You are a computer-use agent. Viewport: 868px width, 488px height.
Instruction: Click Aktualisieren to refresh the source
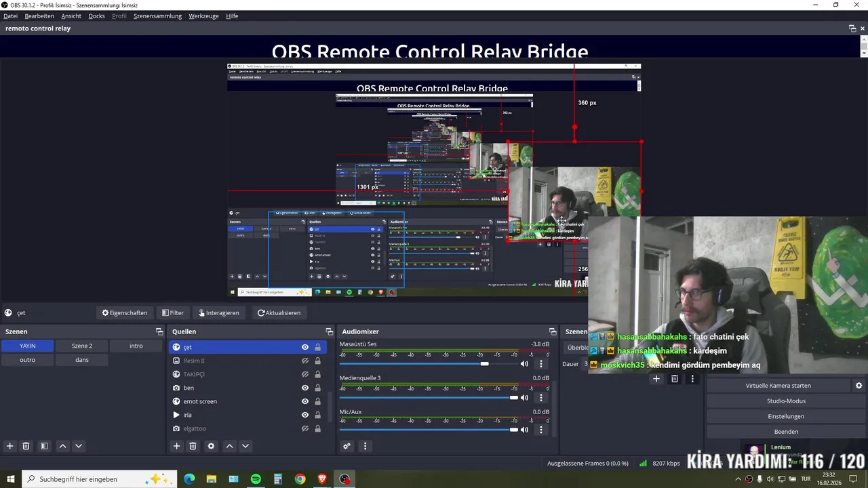pyautogui.click(x=279, y=312)
